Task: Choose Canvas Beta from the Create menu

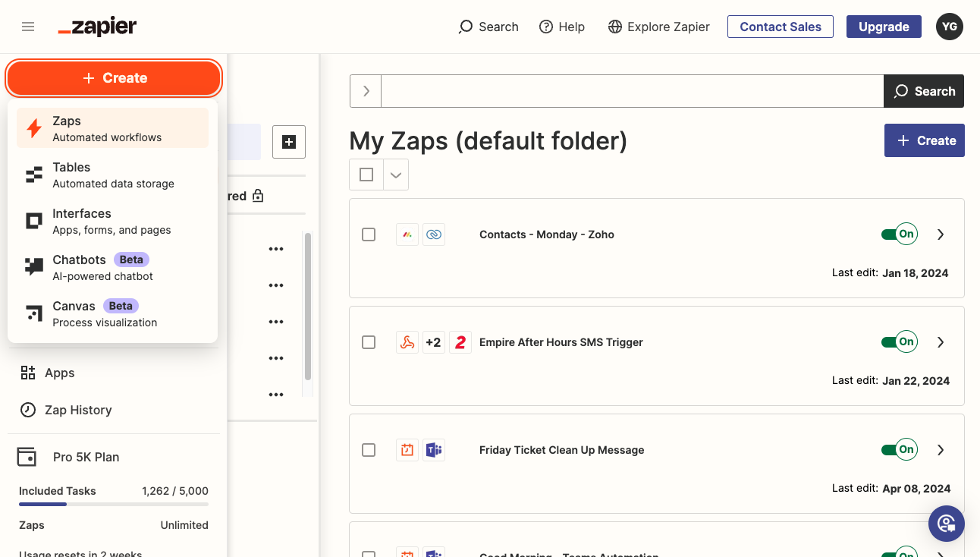Action: (x=112, y=313)
